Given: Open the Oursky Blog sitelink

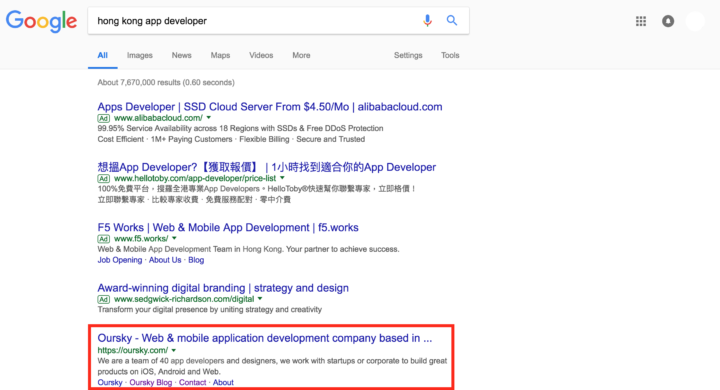Looking at the screenshot, I should tap(151, 383).
